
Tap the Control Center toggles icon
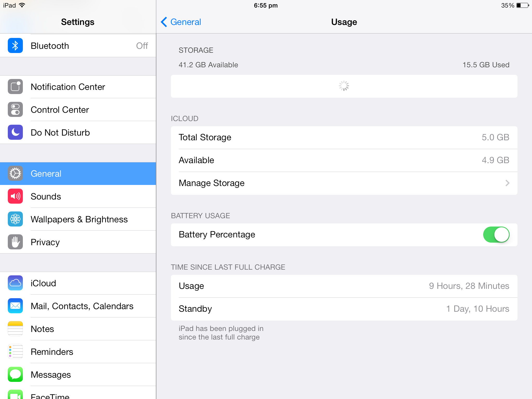click(x=15, y=110)
